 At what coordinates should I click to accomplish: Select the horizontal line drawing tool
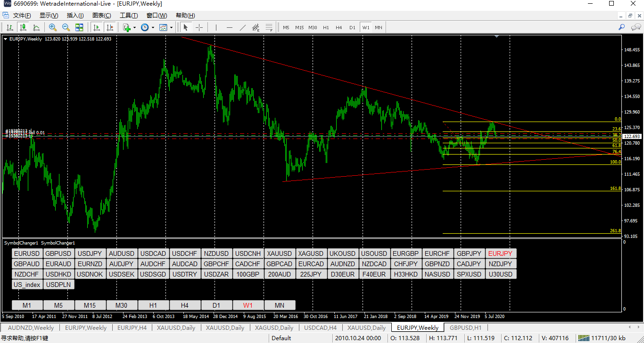(230, 27)
